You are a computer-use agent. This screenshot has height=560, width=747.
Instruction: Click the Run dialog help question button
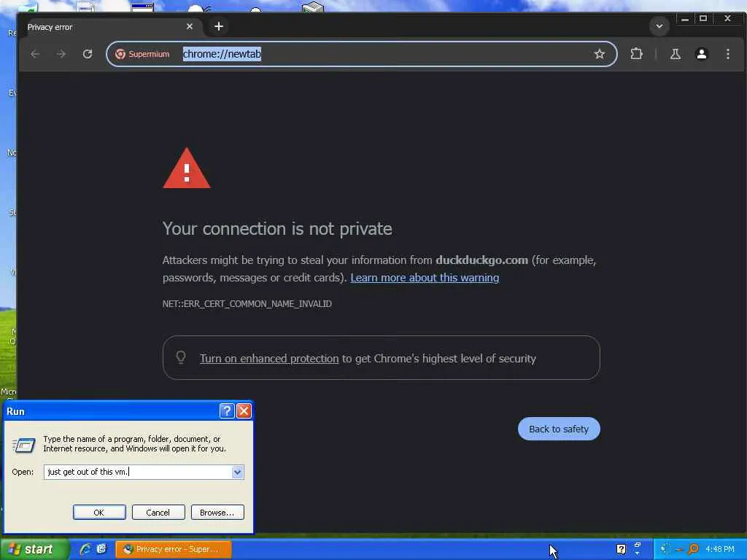click(227, 411)
